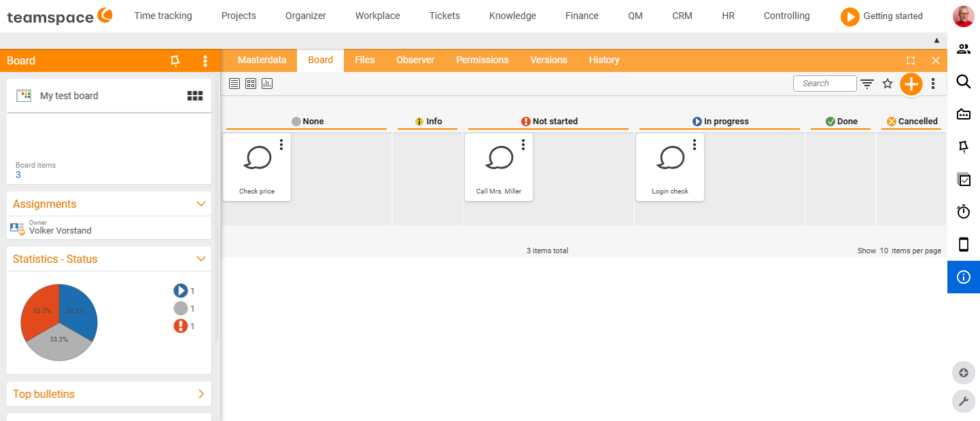This screenshot has height=421, width=980.
Task: Open the Masterdata tab
Action: point(262,60)
